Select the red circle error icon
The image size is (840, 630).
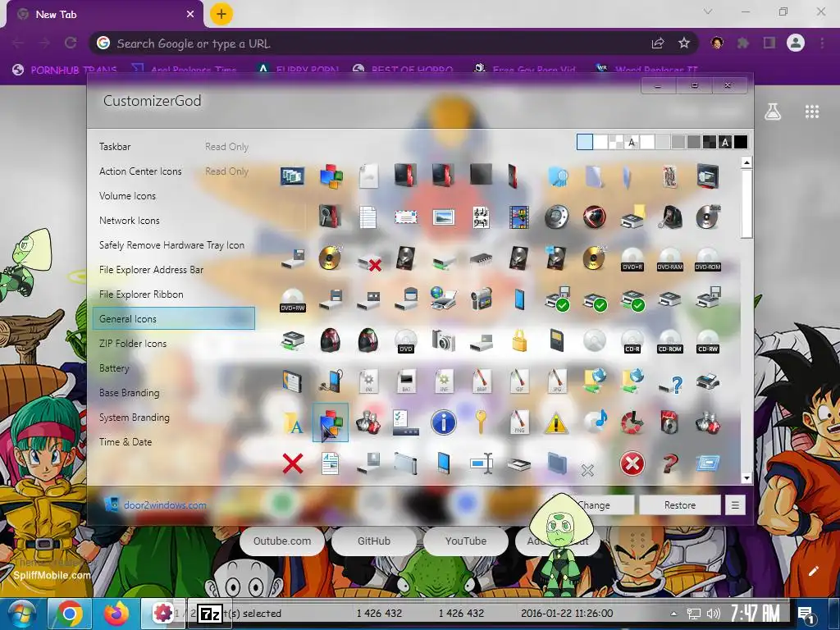632,463
